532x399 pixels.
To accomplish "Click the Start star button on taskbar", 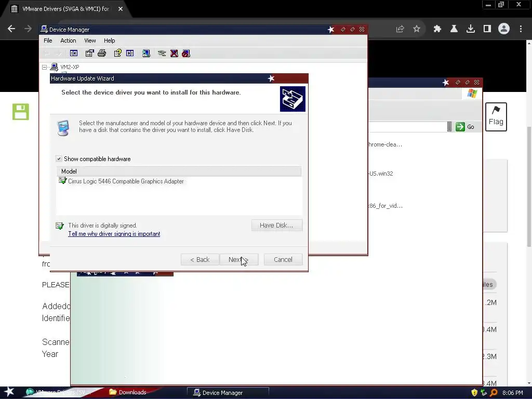I will [x=9, y=392].
